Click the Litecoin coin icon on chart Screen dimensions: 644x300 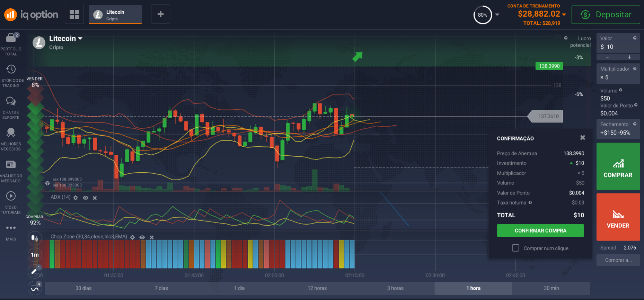point(39,43)
